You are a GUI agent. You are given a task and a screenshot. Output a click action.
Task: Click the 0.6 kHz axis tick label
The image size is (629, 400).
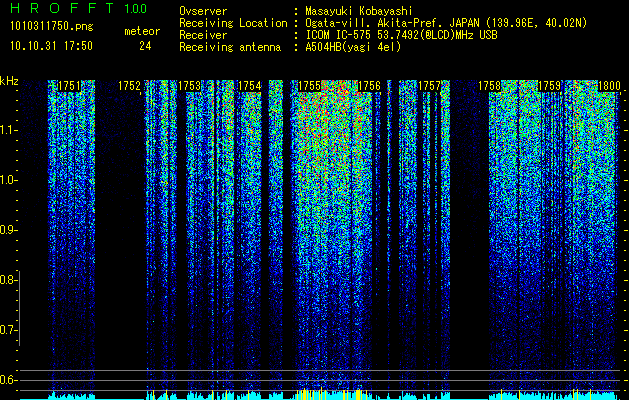click(x=8, y=380)
